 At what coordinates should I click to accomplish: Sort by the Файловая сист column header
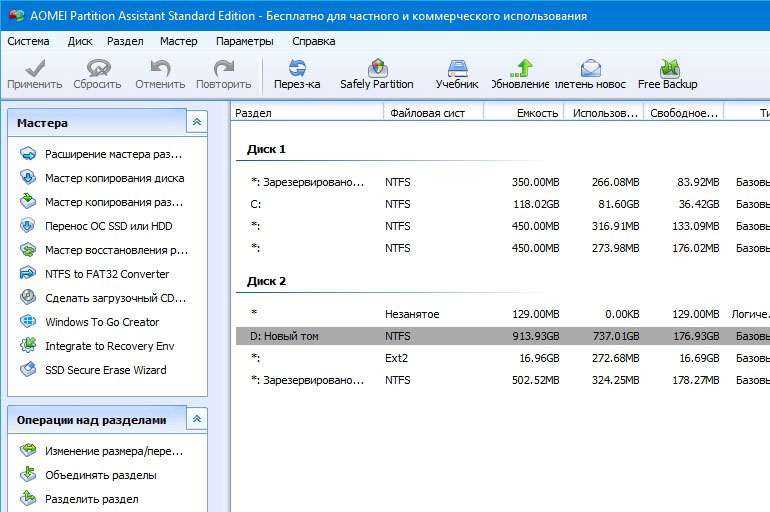pos(434,113)
